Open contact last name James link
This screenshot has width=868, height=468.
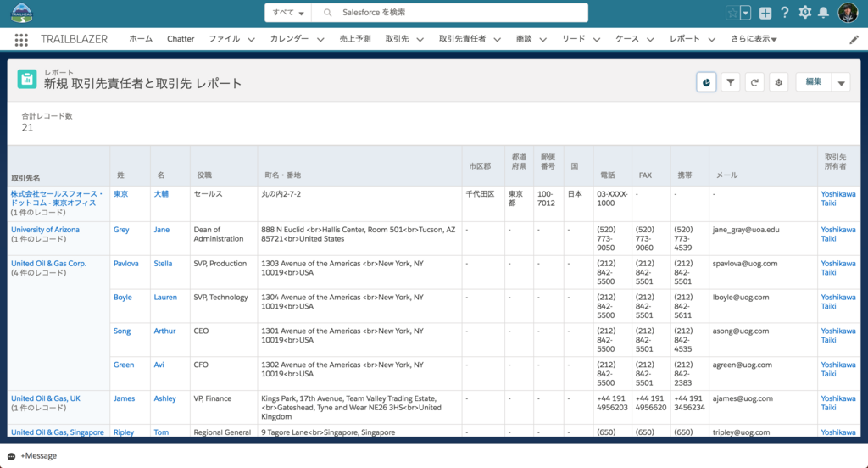(124, 398)
